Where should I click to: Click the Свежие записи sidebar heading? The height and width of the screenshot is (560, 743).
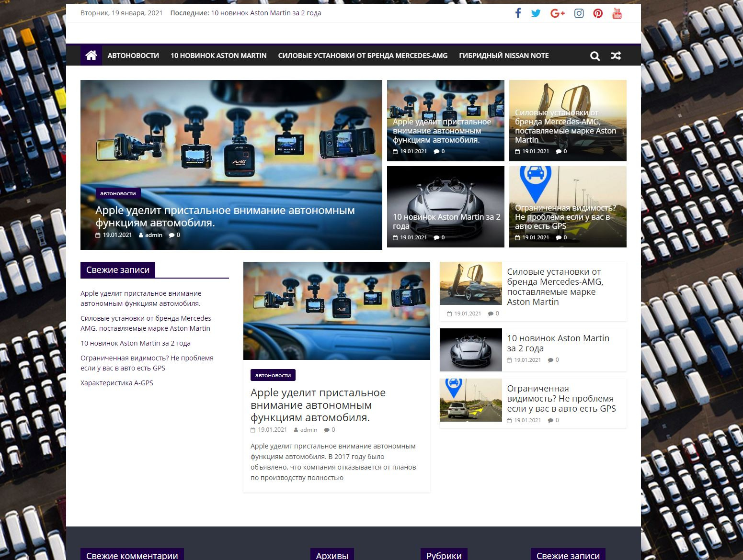pyautogui.click(x=118, y=270)
